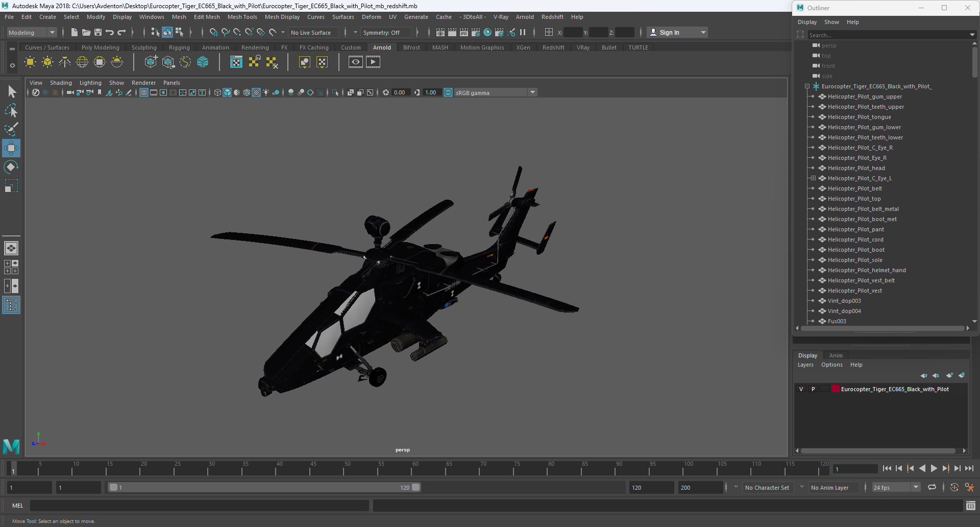Toggle smooth shade all in viewport
The width and height of the screenshot is (980, 527).
pyautogui.click(x=227, y=92)
